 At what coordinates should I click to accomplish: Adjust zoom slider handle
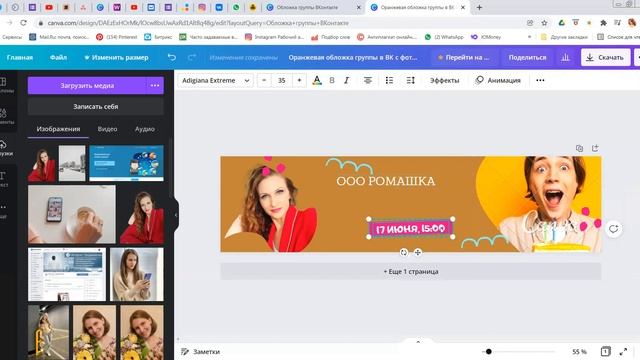coord(489,351)
